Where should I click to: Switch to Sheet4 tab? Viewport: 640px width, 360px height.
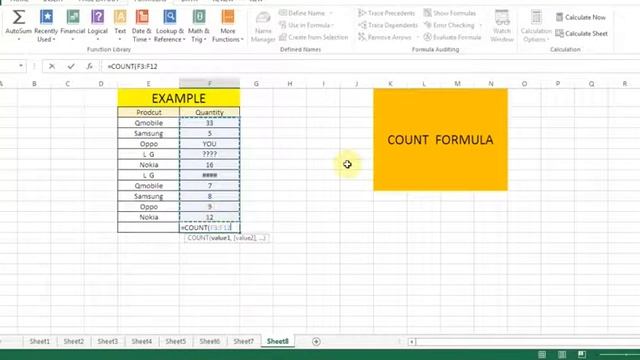[x=141, y=341]
